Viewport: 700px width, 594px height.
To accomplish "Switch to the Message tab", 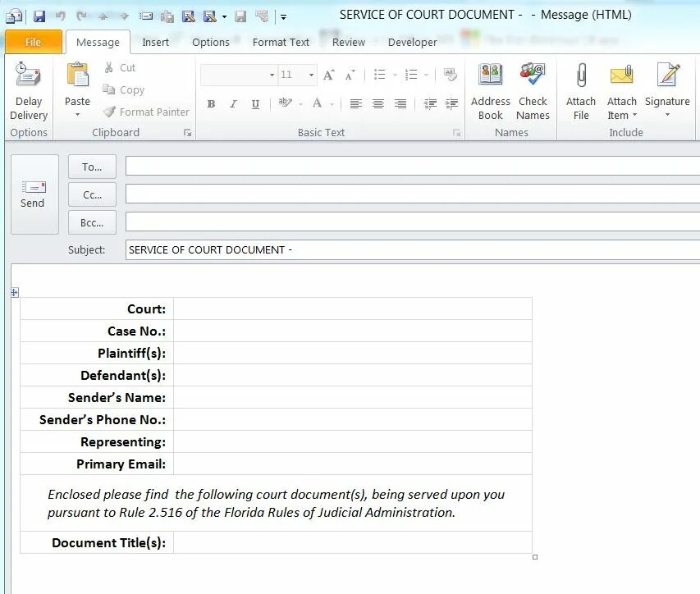I will point(98,43).
